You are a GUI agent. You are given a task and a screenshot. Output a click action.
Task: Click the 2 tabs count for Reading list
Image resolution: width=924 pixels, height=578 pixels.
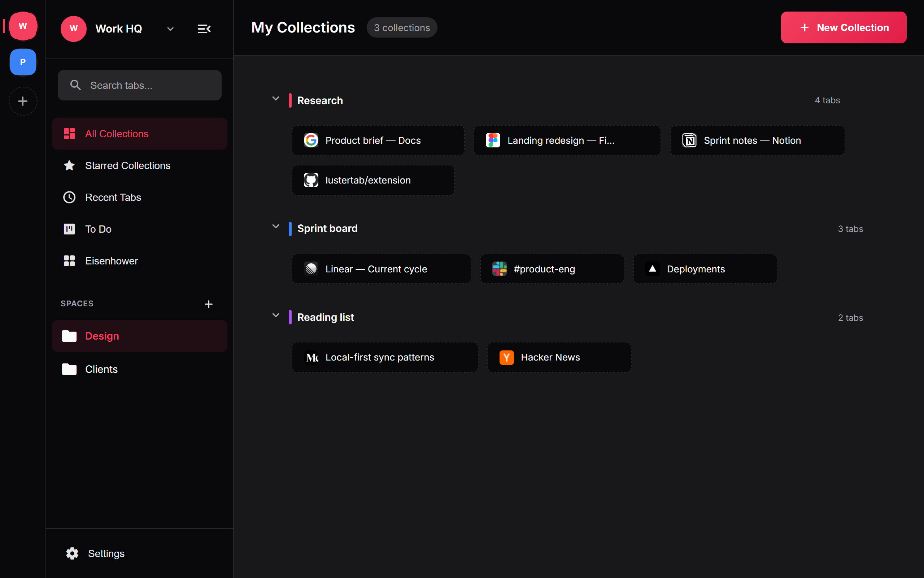point(850,318)
